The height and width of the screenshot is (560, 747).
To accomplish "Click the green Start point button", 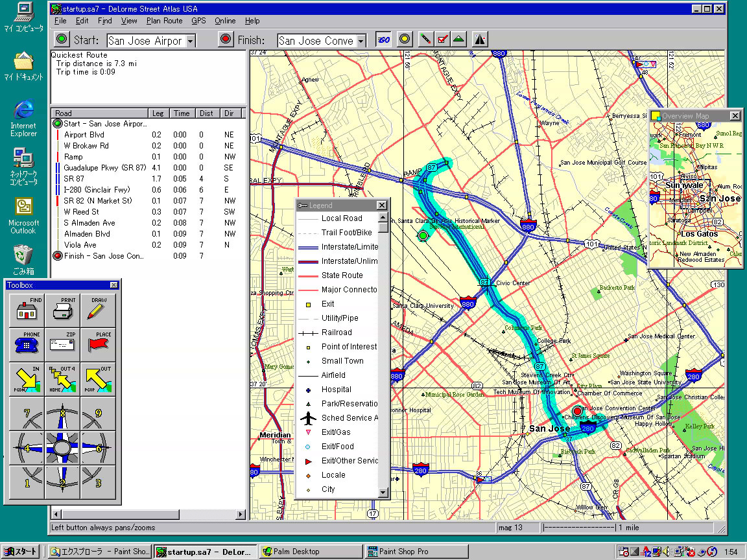I will pos(62,40).
